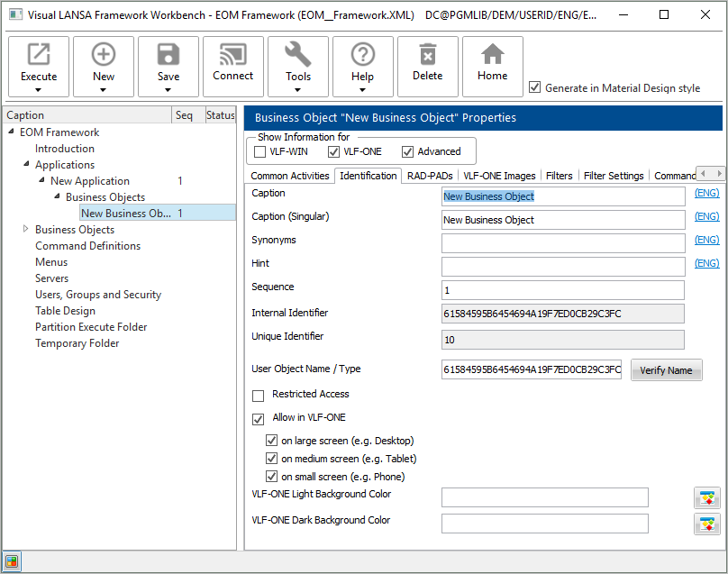728x574 pixels.
Task: Click the Verify Name button
Action: [666, 370]
